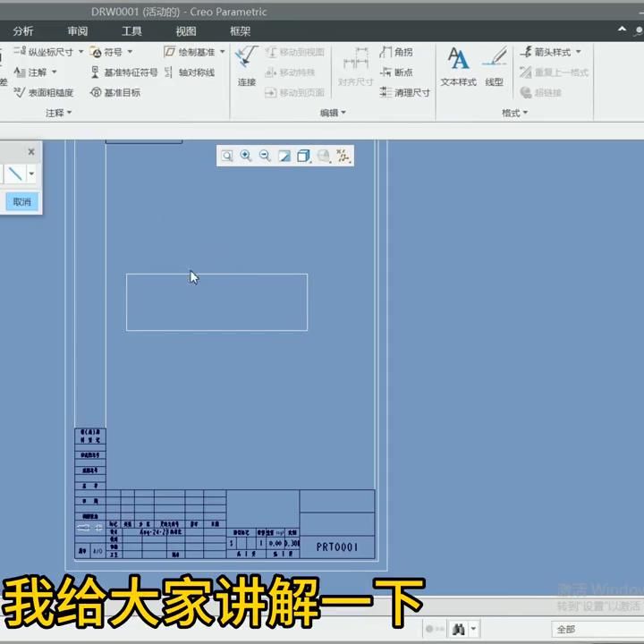Screen dimensions: 644x644
Task: Open the display style cube icon
Action: click(x=304, y=156)
